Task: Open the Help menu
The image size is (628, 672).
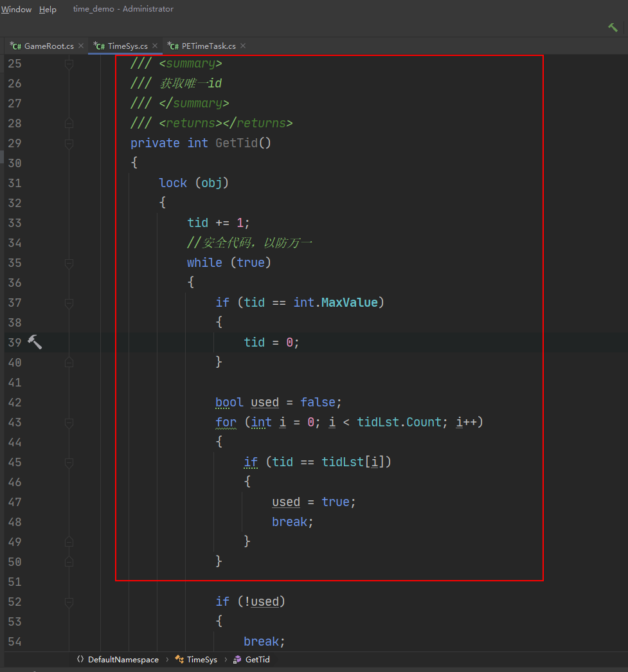Action: point(48,9)
